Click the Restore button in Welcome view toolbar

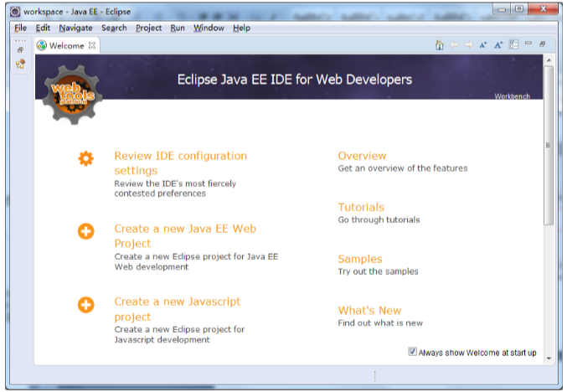point(543,44)
